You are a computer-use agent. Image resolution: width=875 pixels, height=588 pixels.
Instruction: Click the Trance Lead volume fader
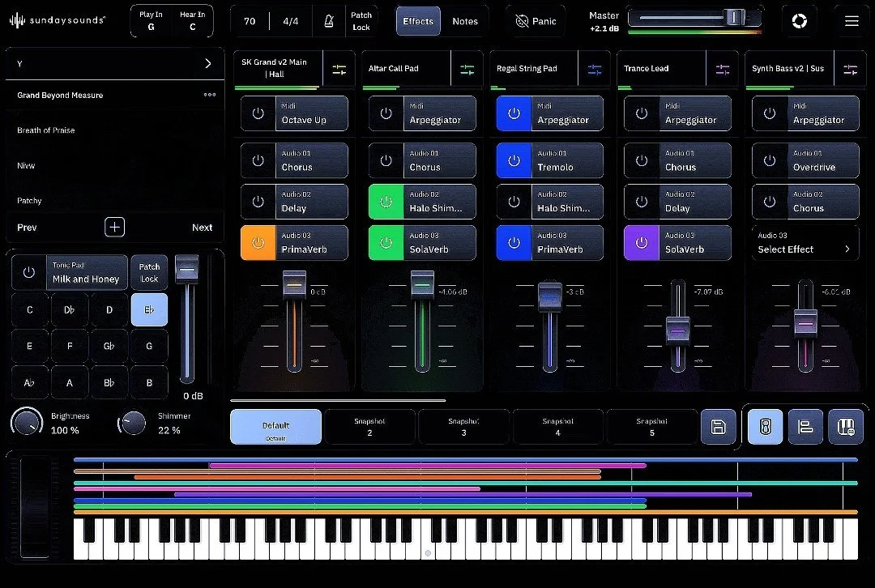(678, 329)
